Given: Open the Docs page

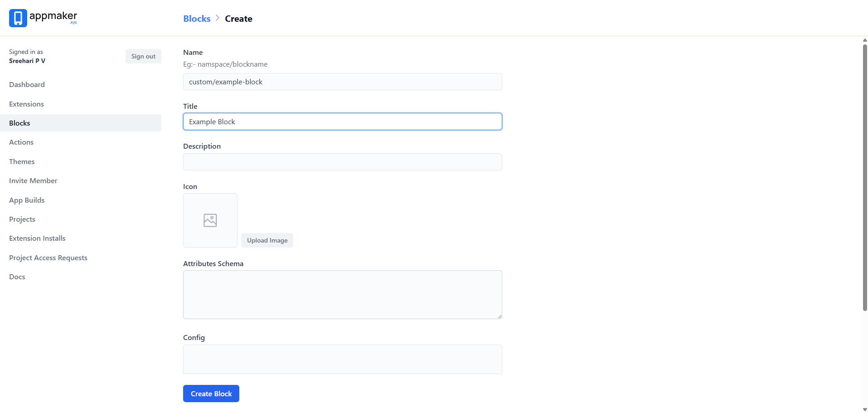Looking at the screenshot, I should coord(17,277).
